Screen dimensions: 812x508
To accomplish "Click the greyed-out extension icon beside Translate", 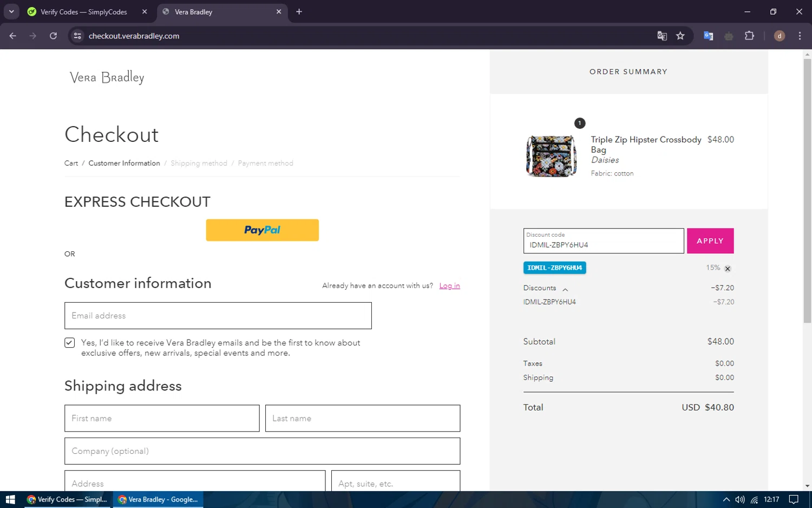I will pos(729,36).
